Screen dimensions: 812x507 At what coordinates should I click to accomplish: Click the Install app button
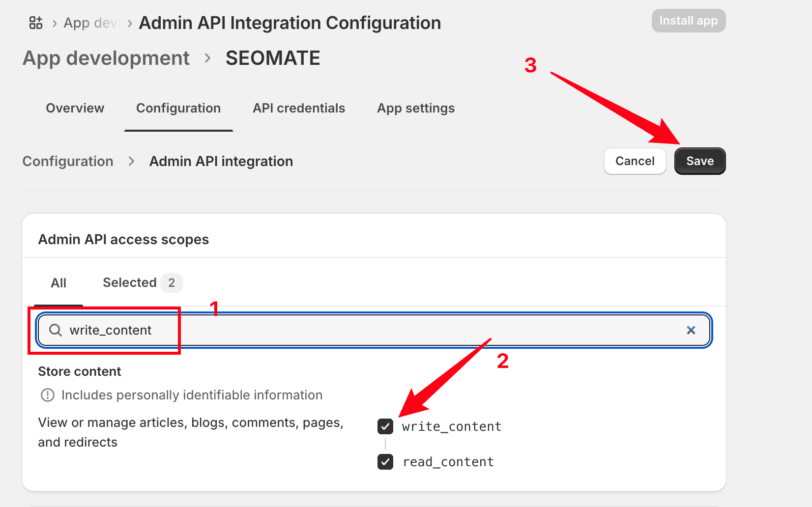(x=688, y=21)
